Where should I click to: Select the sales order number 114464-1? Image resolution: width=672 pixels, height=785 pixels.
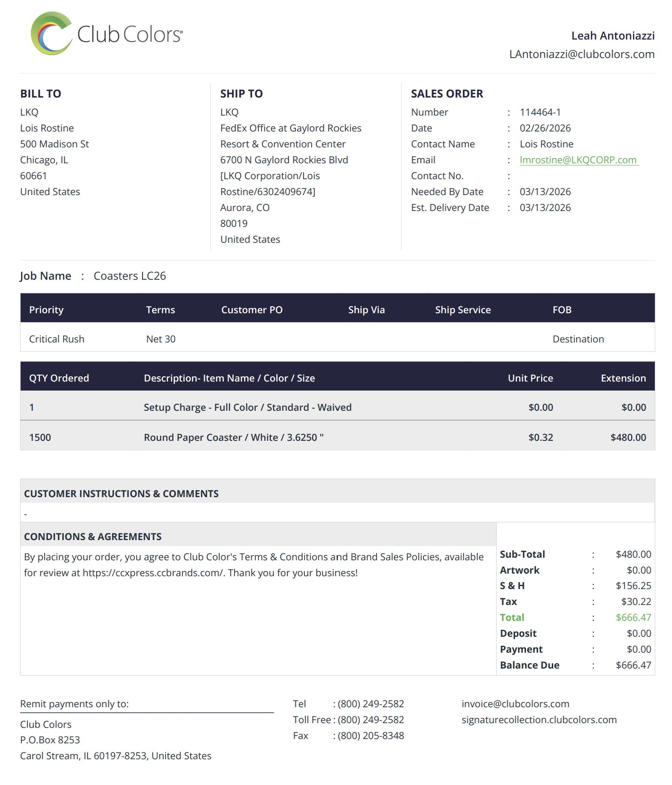click(540, 112)
